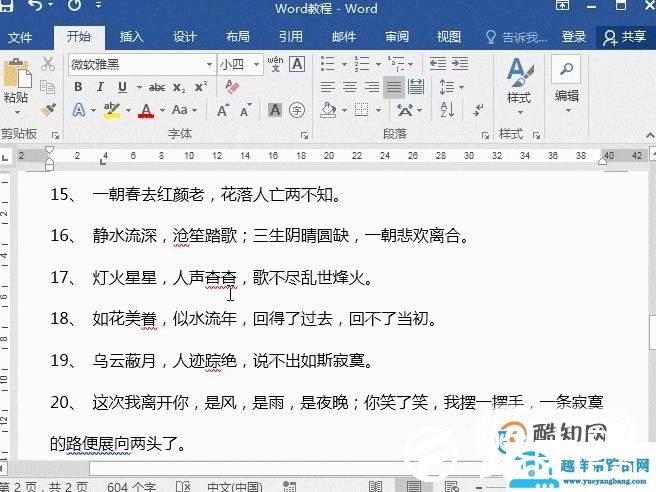The width and height of the screenshot is (656, 492).
Task: Click the Undo arrow in quick access
Action: 36,5
